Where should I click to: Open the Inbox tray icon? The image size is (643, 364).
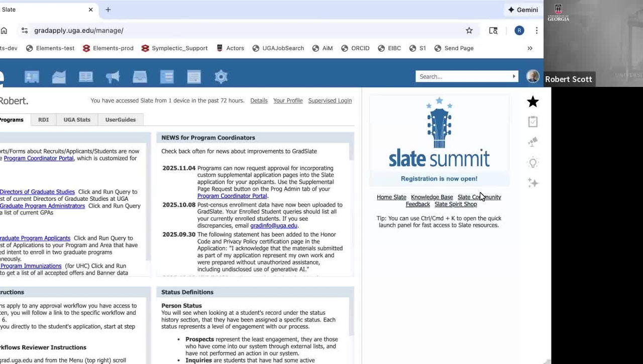pos(140,77)
